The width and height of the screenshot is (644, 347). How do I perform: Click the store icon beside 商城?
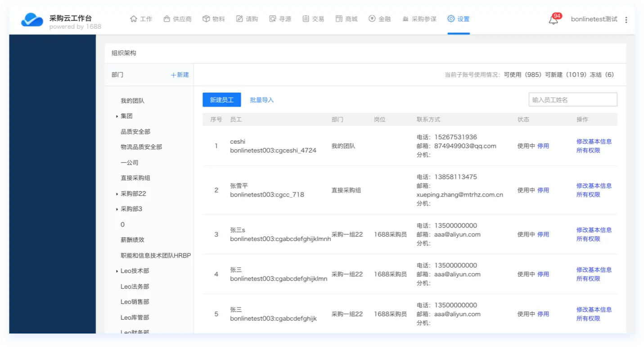pyautogui.click(x=339, y=19)
